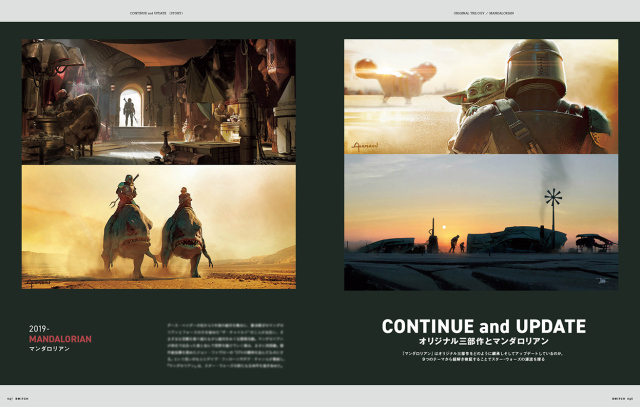Click the right page number footer
640x407 pixels.
pos(622,398)
